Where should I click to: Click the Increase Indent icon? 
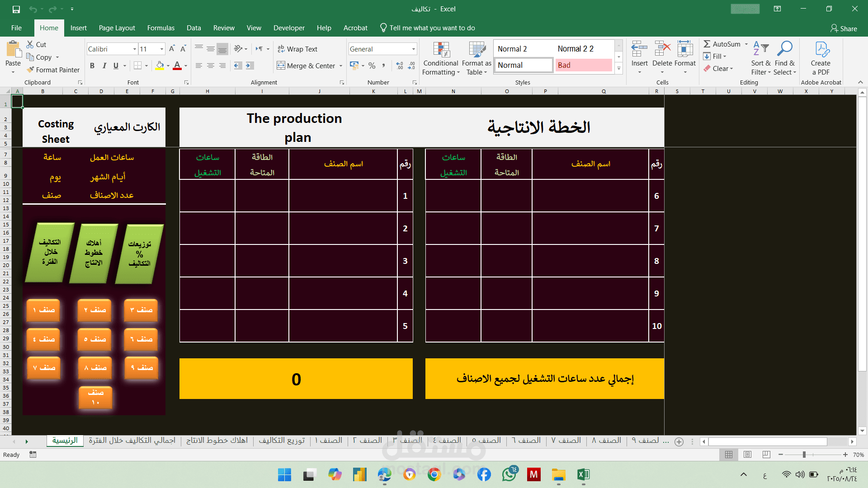click(250, 66)
